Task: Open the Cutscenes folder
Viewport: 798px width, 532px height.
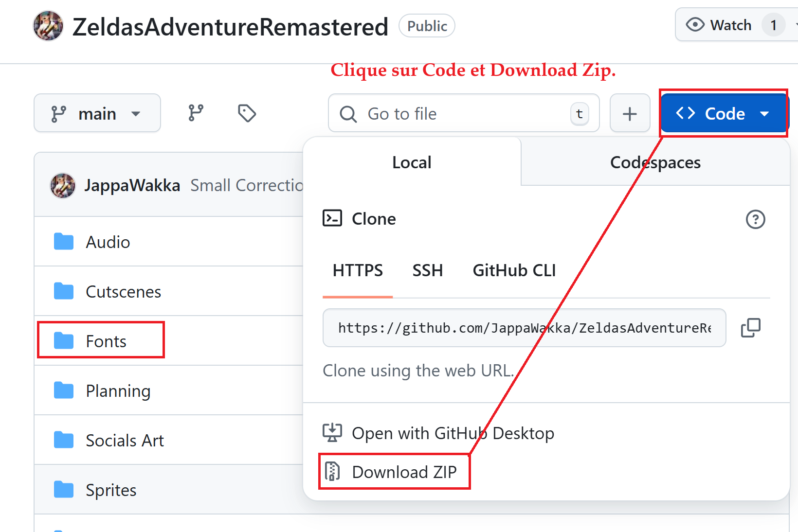Action: click(x=124, y=291)
